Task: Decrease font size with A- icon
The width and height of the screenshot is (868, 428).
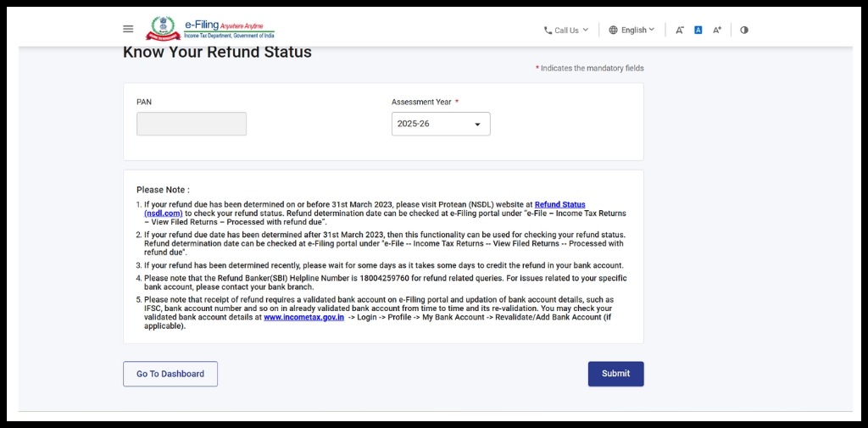Action: click(679, 30)
